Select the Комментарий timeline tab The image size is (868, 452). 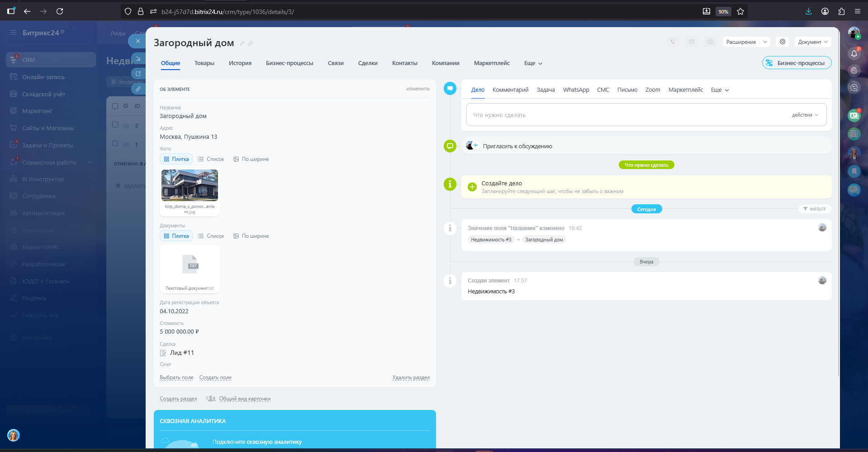[x=511, y=90]
